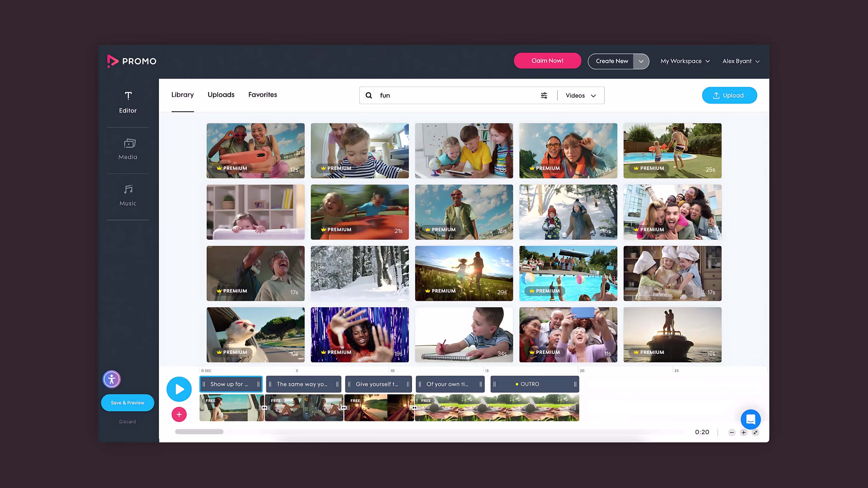Viewport: 868px width, 488px height.
Task: Open the My Workspace dropdown
Action: coord(685,61)
